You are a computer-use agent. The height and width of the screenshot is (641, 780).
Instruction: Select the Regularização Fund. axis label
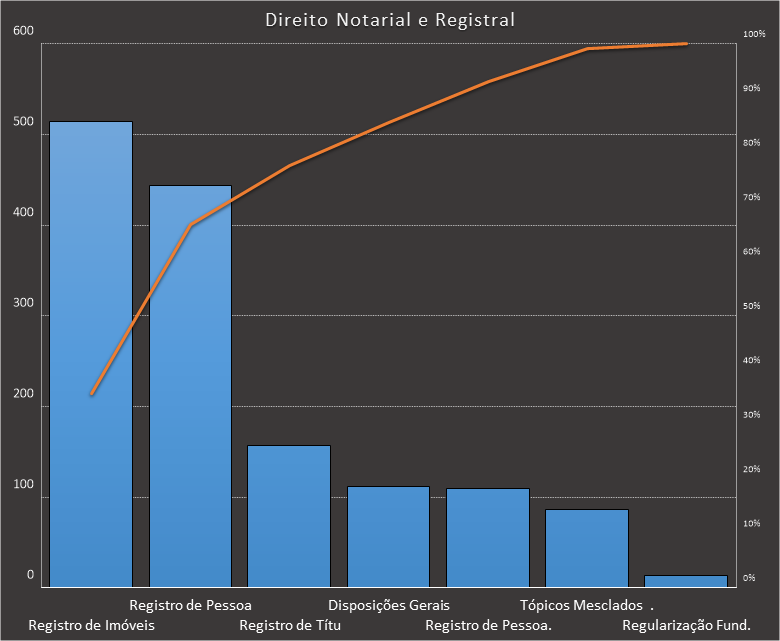pos(686,626)
